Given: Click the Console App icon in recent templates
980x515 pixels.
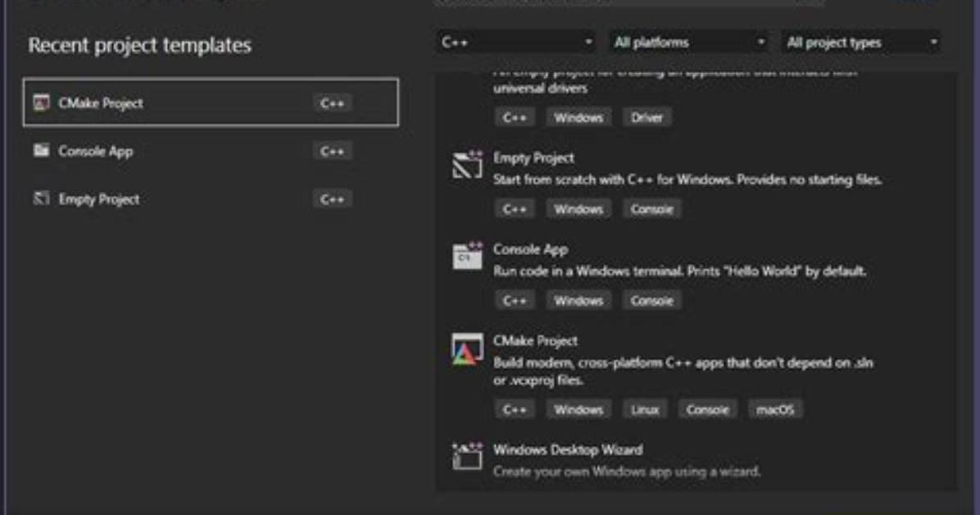Looking at the screenshot, I should (x=41, y=150).
